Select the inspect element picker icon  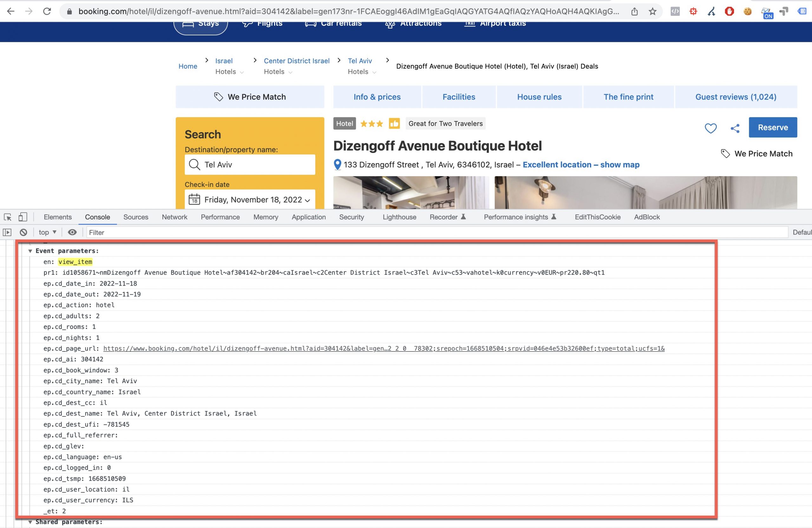coord(8,217)
